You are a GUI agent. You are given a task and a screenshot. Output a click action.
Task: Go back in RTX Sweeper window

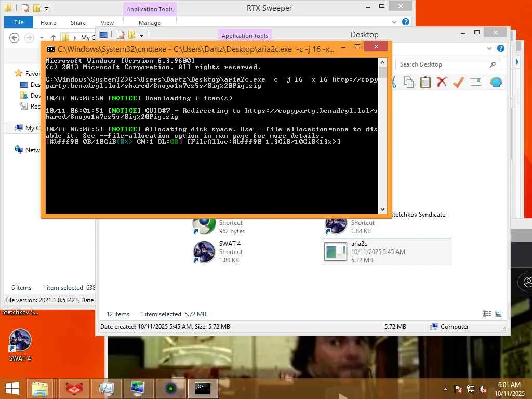coord(14,37)
